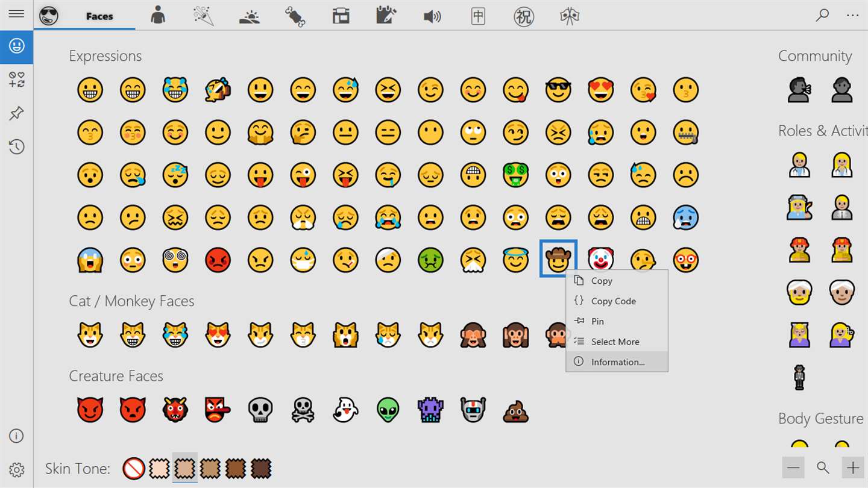Open the hamburger navigation menu

(x=16, y=13)
